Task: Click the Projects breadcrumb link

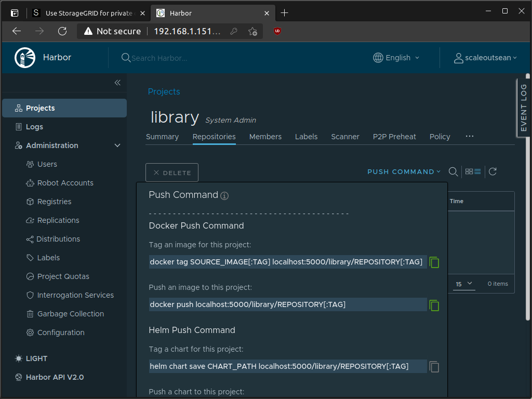Action: [x=164, y=91]
